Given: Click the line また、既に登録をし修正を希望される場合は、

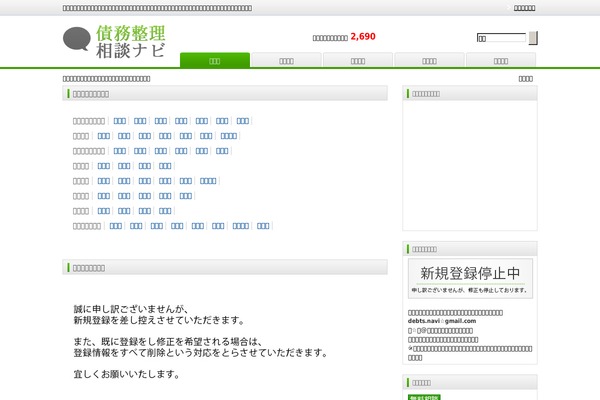Looking at the screenshot, I should tap(168, 341).
